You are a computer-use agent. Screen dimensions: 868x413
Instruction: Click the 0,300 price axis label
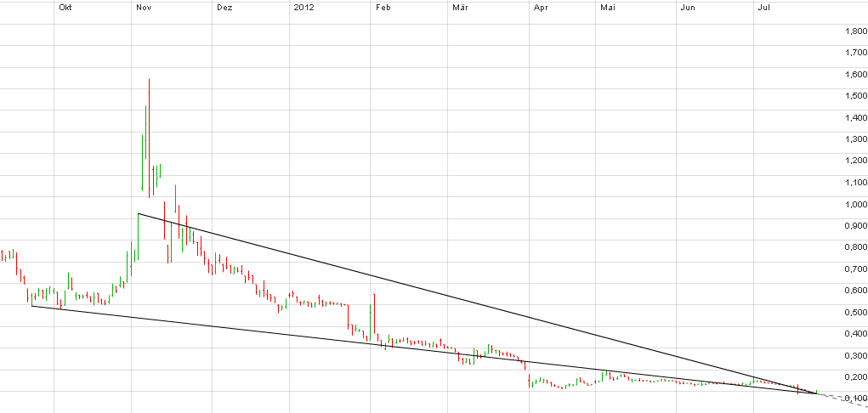click(x=856, y=355)
